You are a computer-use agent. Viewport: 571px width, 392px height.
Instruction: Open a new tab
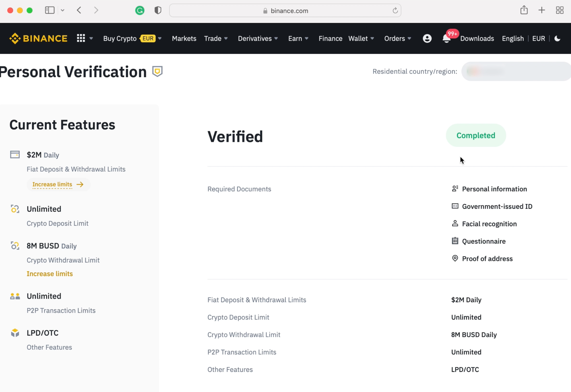click(541, 10)
